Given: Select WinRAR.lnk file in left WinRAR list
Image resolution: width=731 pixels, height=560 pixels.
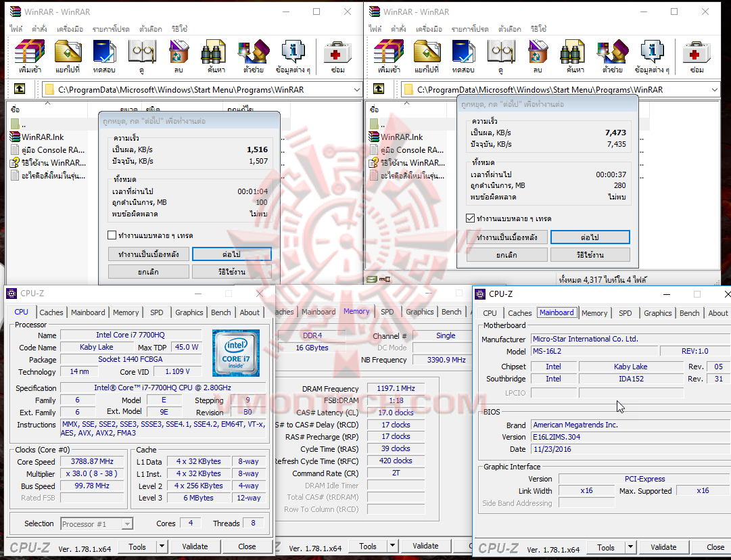Looking at the screenshot, I should pyautogui.click(x=43, y=137).
